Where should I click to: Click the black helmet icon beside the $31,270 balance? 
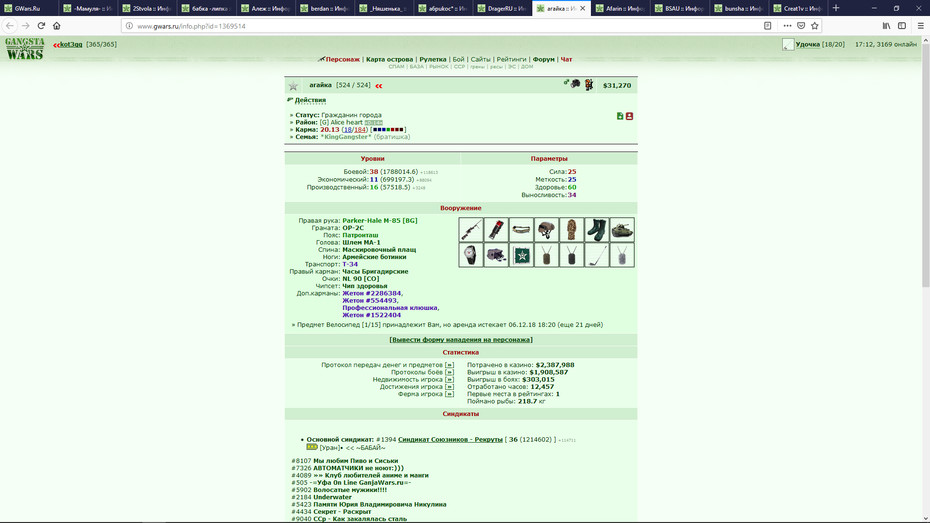pyautogui.click(x=575, y=84)
